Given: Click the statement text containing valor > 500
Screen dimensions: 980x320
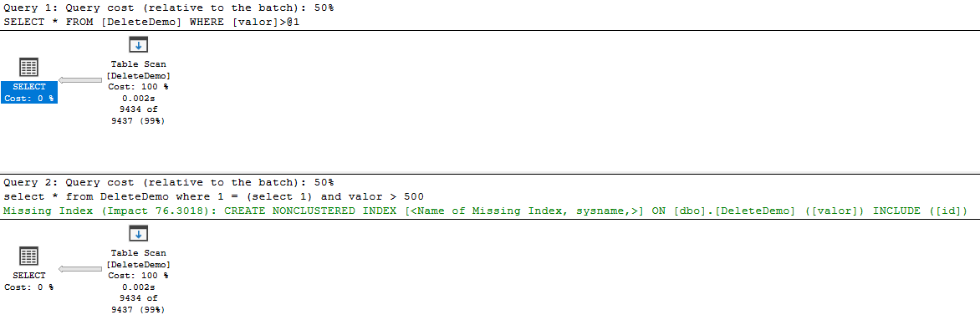Looking at the screenshot, I should point(214,196).
